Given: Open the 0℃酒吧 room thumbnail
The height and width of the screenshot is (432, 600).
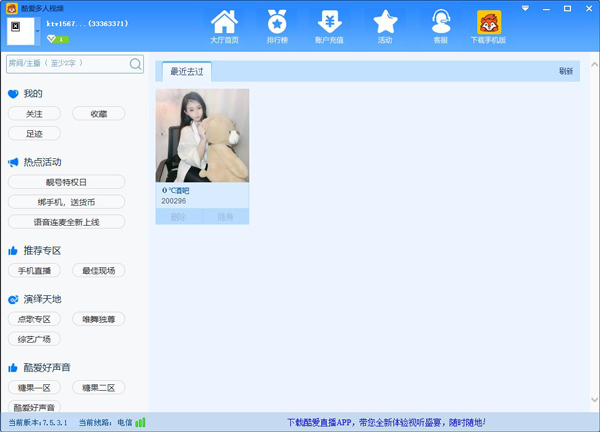Looking at the screenshot, I should 202,135.
